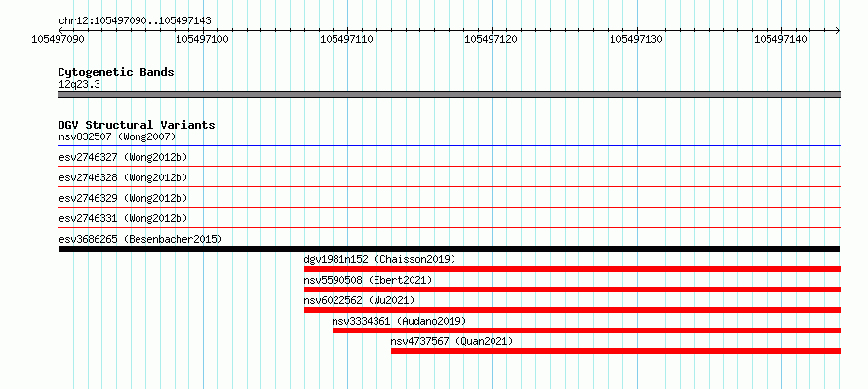This screenshot has height=389, width=868.
Task: Open nsv5590508 (Ebert2021) variant details
Action: (368, 280)
